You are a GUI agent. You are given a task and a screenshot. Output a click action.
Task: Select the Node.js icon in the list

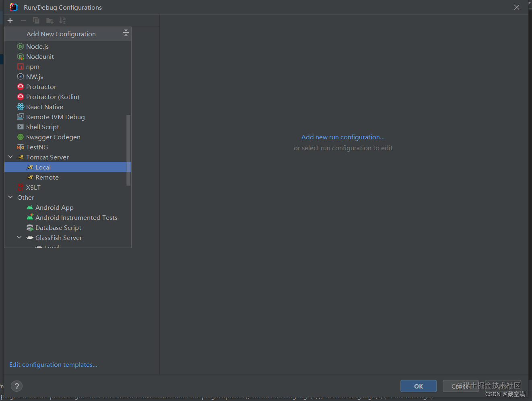[x=21, y=46]
